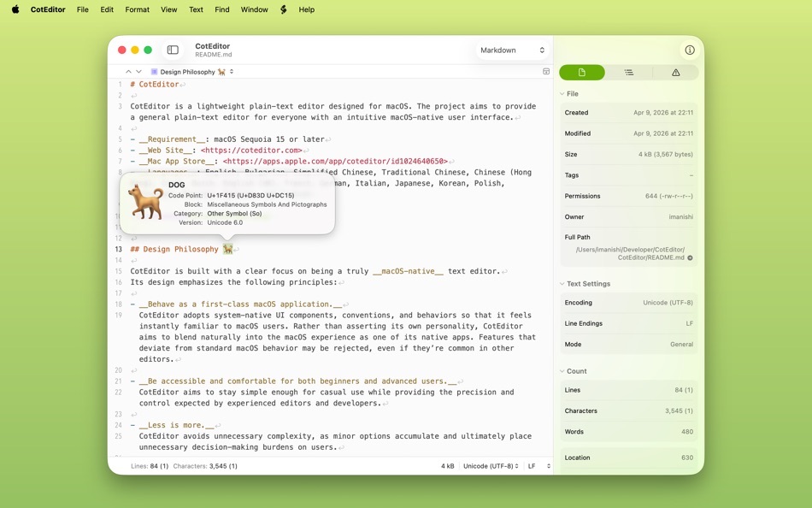Click the Lines count in the status bar
The height and width of the screenshot is (508, 812).
tap(150, 466)
